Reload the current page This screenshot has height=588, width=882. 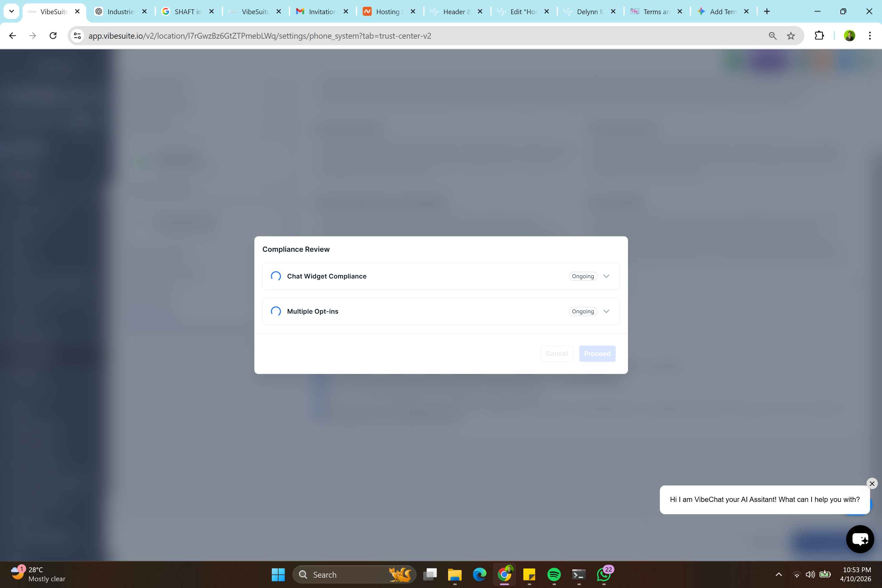(x=53, y=36)
